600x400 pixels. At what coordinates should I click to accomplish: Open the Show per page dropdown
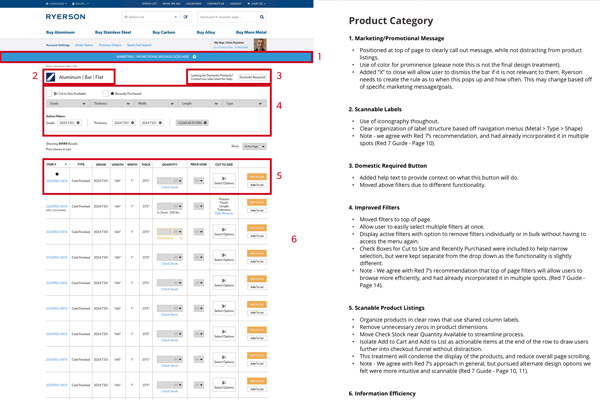coord(254,147)
